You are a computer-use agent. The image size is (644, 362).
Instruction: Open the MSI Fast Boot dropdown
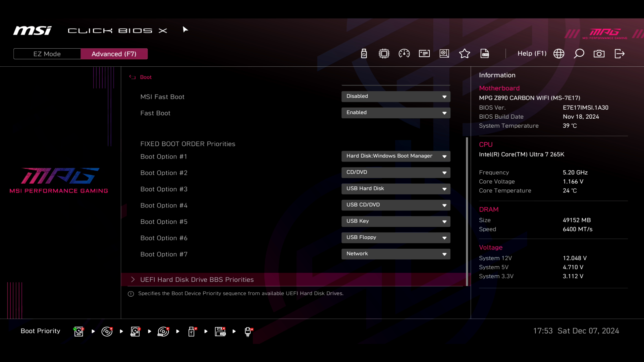tap(396, 97)
